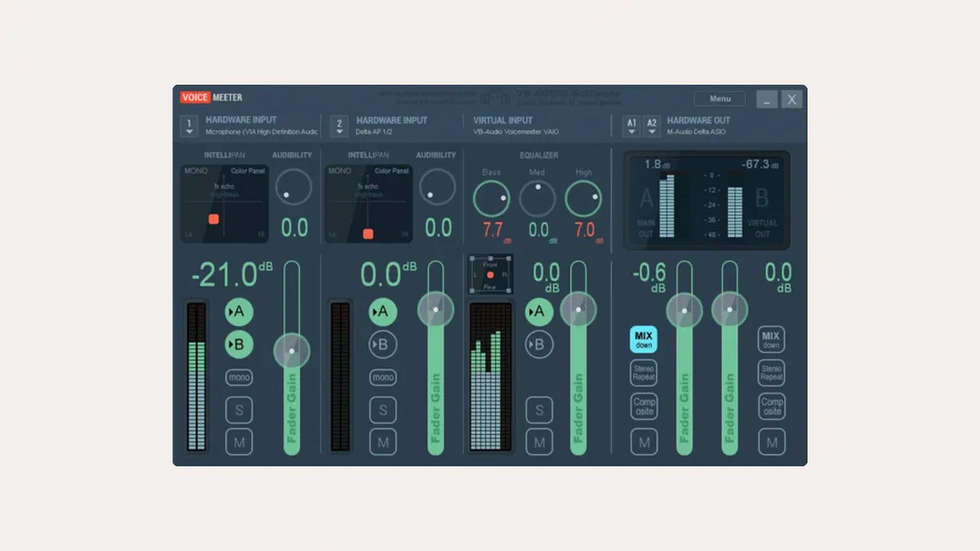
Task: Mute Hardware Input 2 strip
Action: [383, 442]
